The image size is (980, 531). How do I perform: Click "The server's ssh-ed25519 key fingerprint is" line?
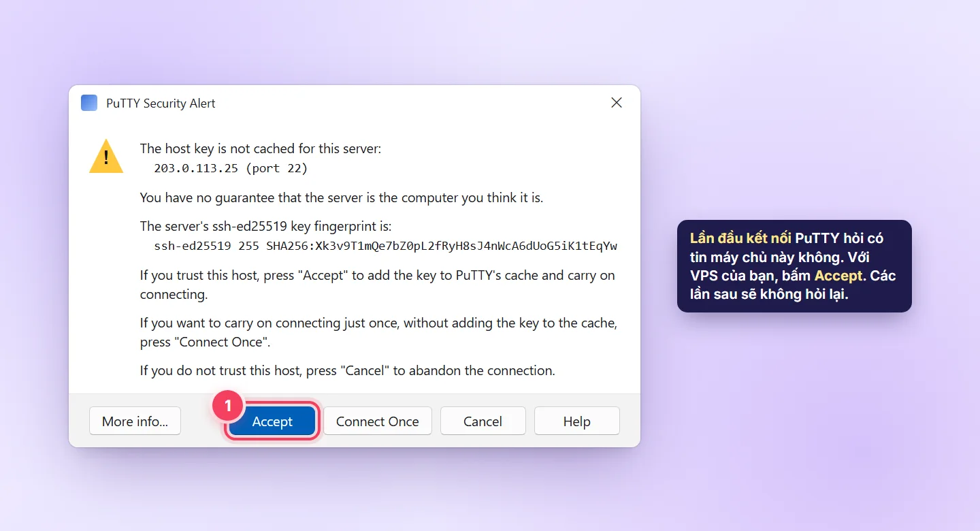(x=266, y=227)
